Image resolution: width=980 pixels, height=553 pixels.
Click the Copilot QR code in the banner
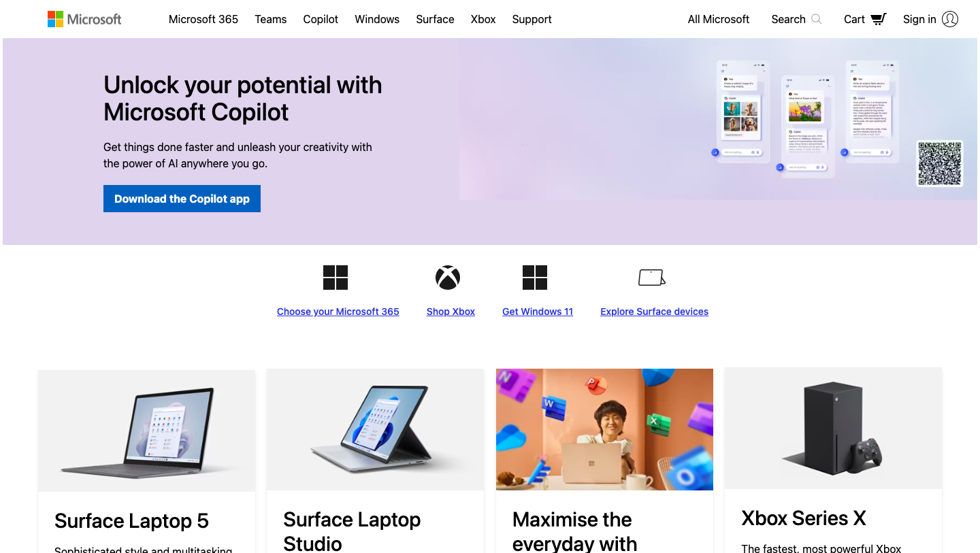(940, 163)
